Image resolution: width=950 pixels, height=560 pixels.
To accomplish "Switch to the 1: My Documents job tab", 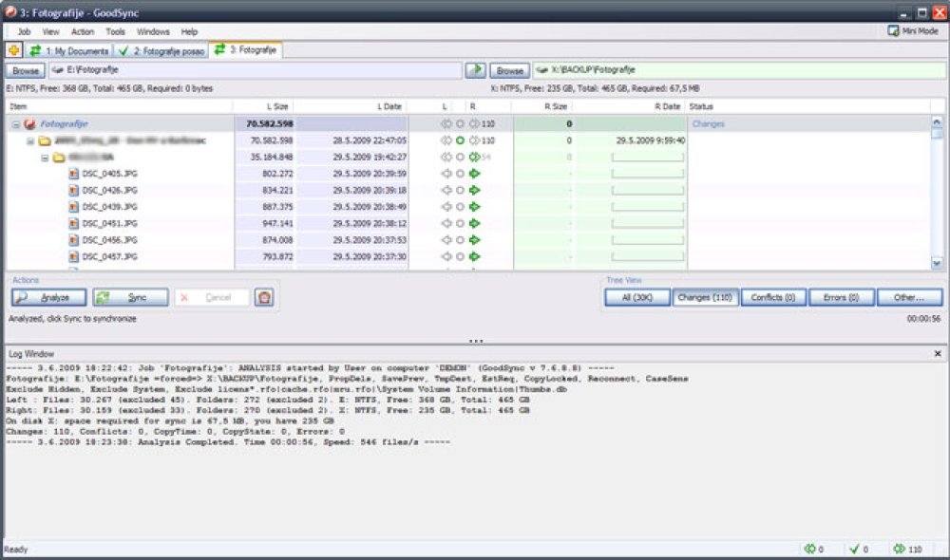I will click(x=69, y=51).
